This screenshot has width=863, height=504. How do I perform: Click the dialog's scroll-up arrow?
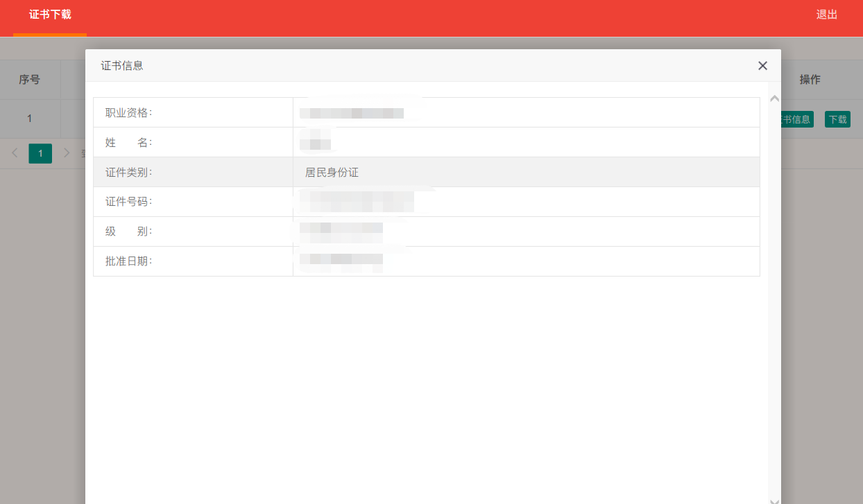[x=774, y=99]
